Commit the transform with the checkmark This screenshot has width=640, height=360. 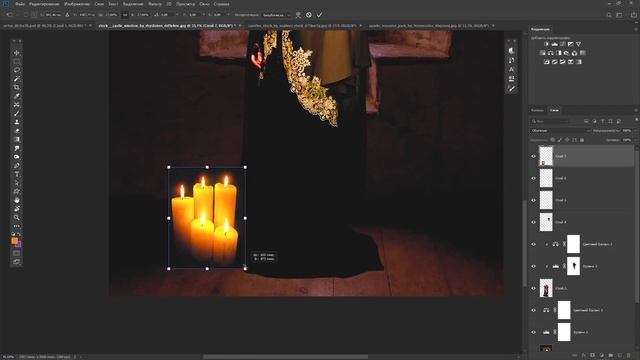pos(319,15)
